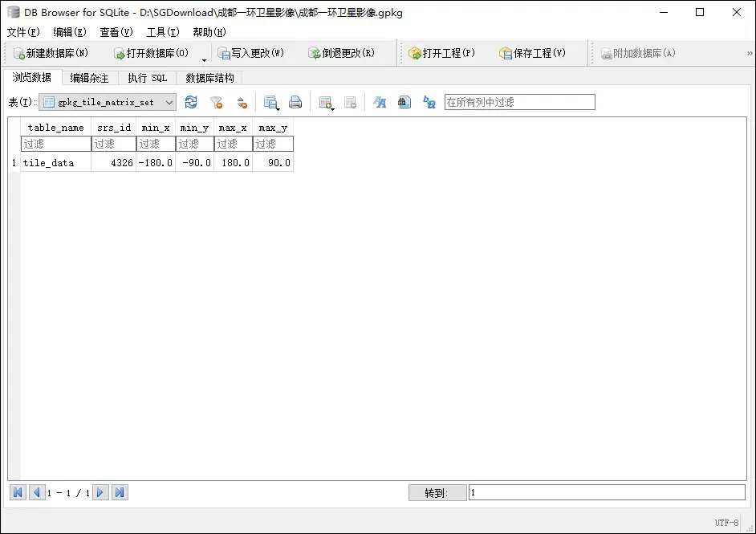The image size is (756, 534).
Task: Click the find binoculars icon
Action: [x=404, y=102]
